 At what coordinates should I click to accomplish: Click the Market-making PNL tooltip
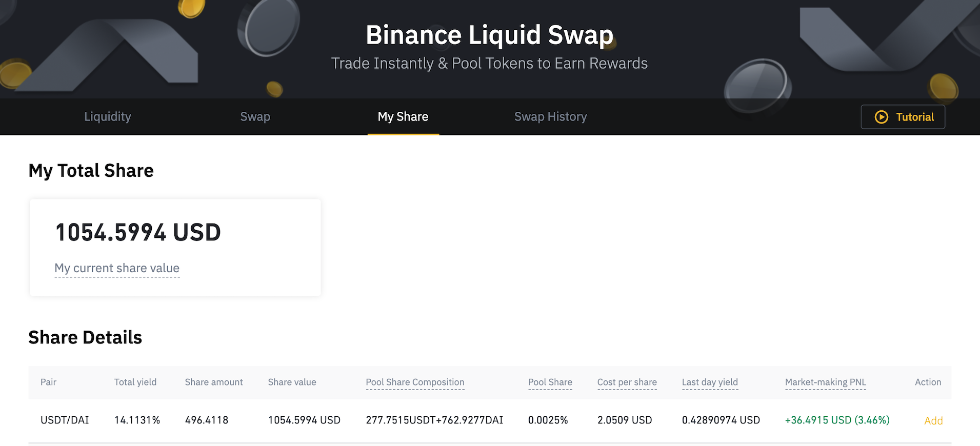[x=825, y=382]
